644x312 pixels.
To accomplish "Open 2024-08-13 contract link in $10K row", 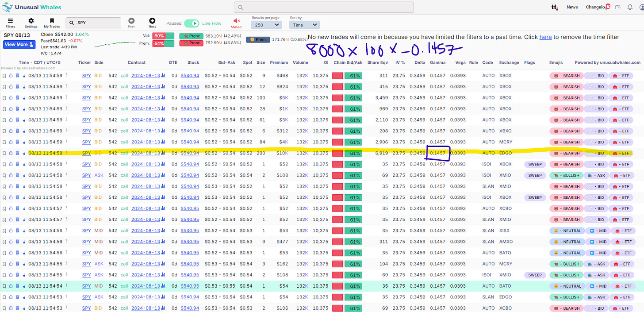I will point(146,153).
